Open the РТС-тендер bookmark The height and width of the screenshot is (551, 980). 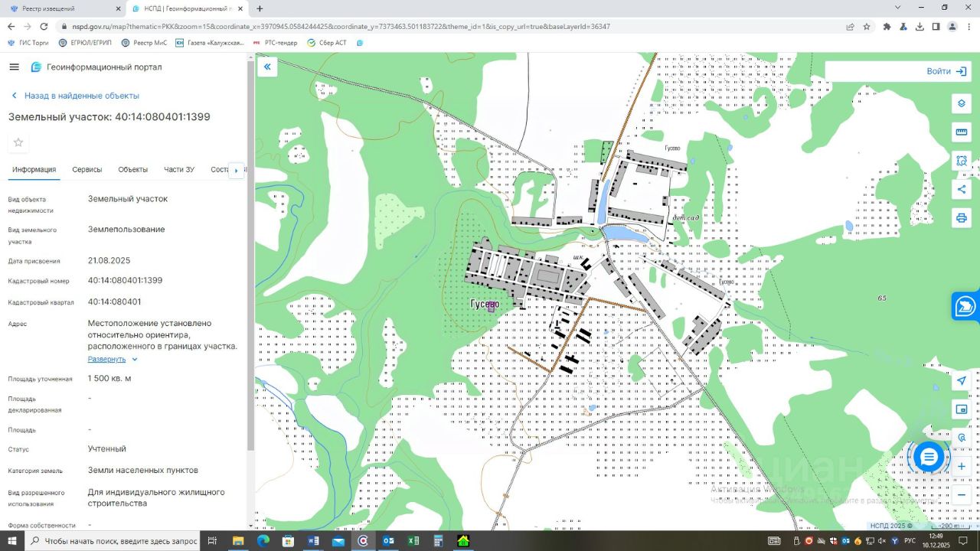(x=275, y=43)
